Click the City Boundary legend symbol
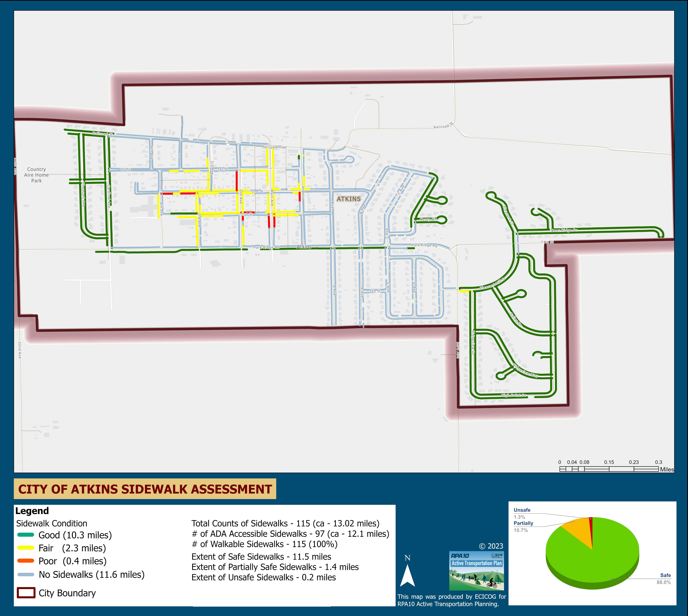 pyautogui.click(x=26, y=593)
